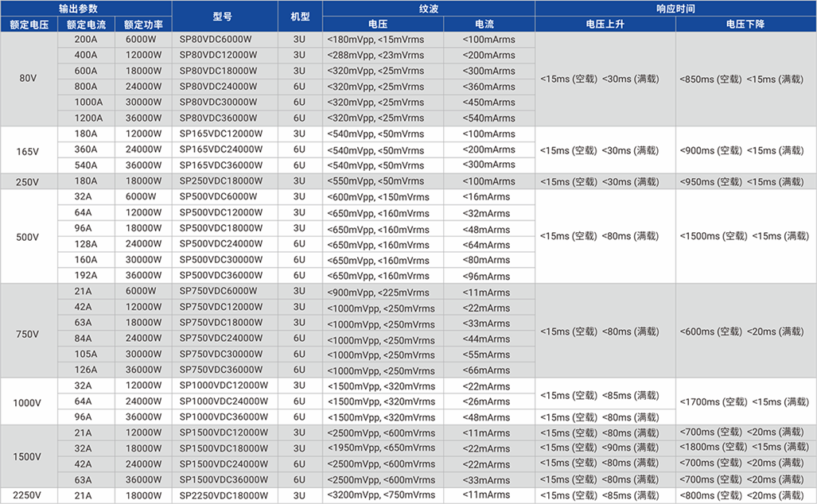Select the 电压下降 column header
817x504 pixels.
(746, 25)
